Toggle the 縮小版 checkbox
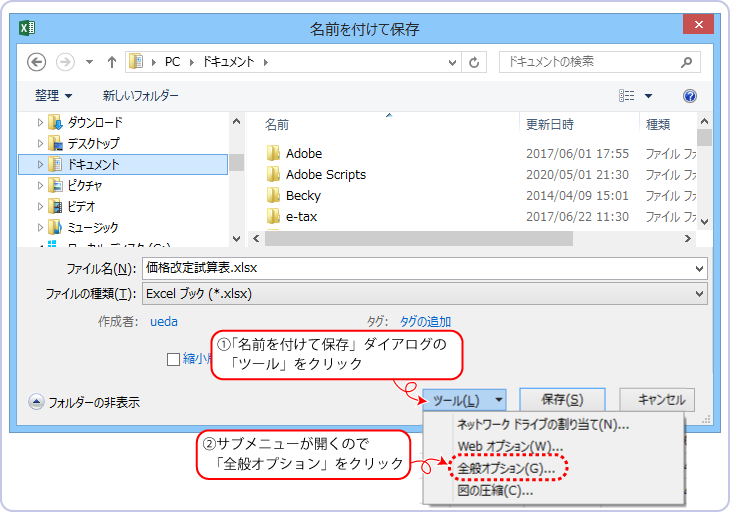The height and width of the screenshot is (512, 730). 173,359
